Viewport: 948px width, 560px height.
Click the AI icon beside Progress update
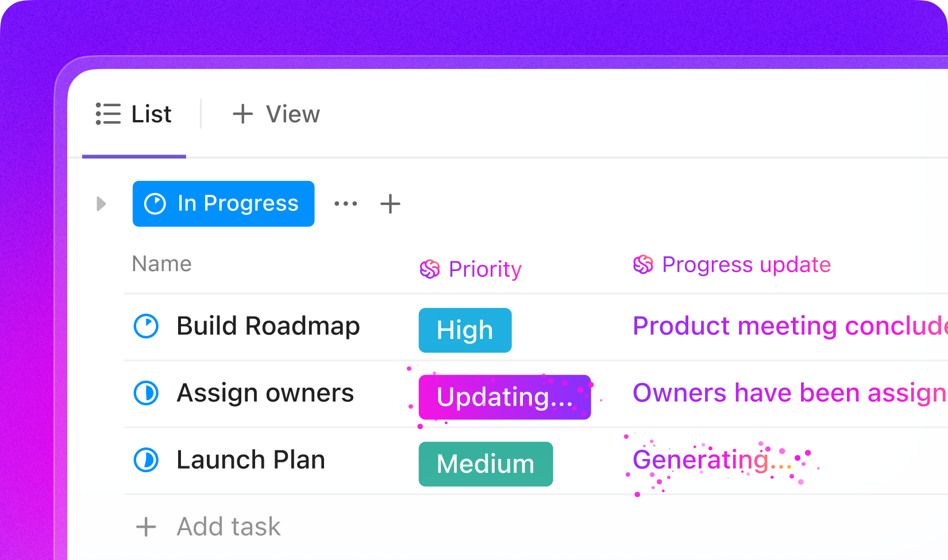pos(643,265)
